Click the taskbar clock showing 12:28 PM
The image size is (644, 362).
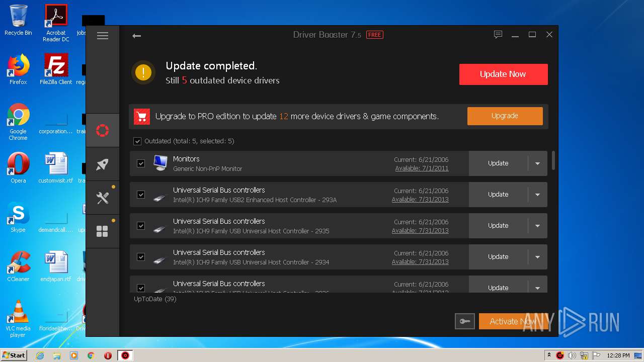click(x=618, y=355)
